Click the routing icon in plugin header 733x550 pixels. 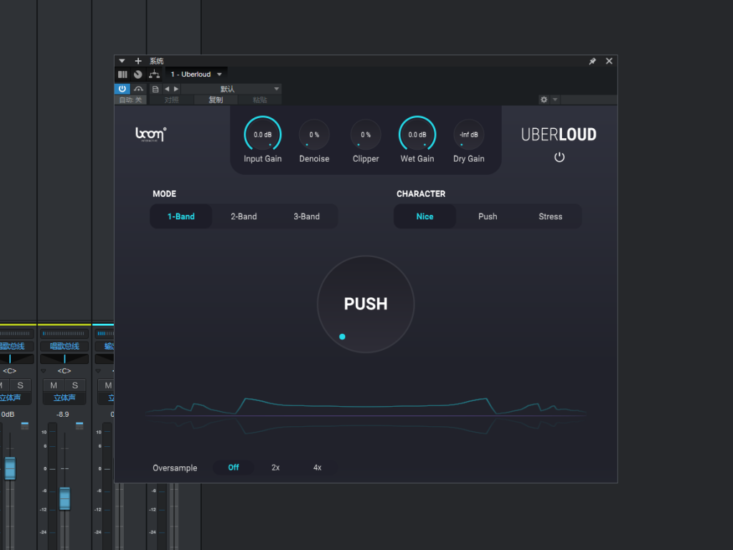coord(154,74)
